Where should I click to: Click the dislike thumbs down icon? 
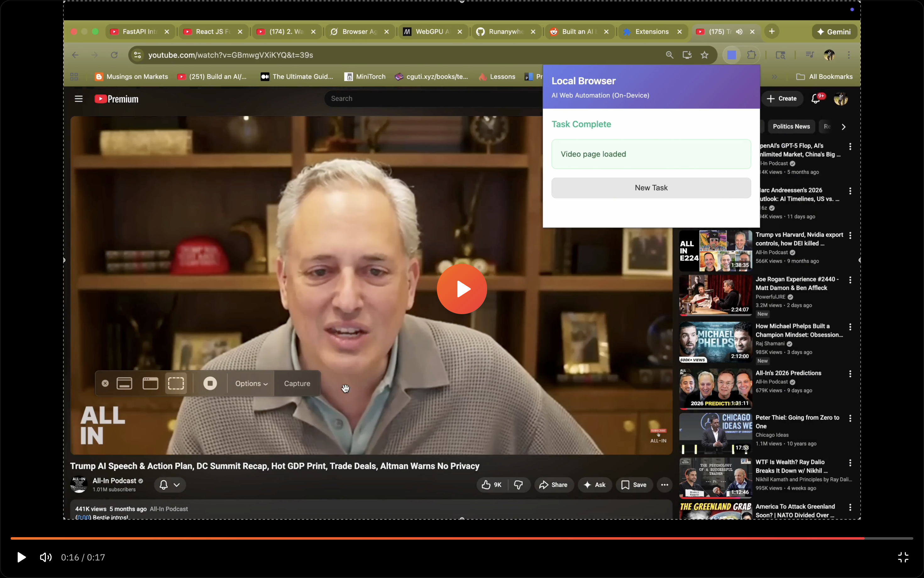click(x=518, y=485)
